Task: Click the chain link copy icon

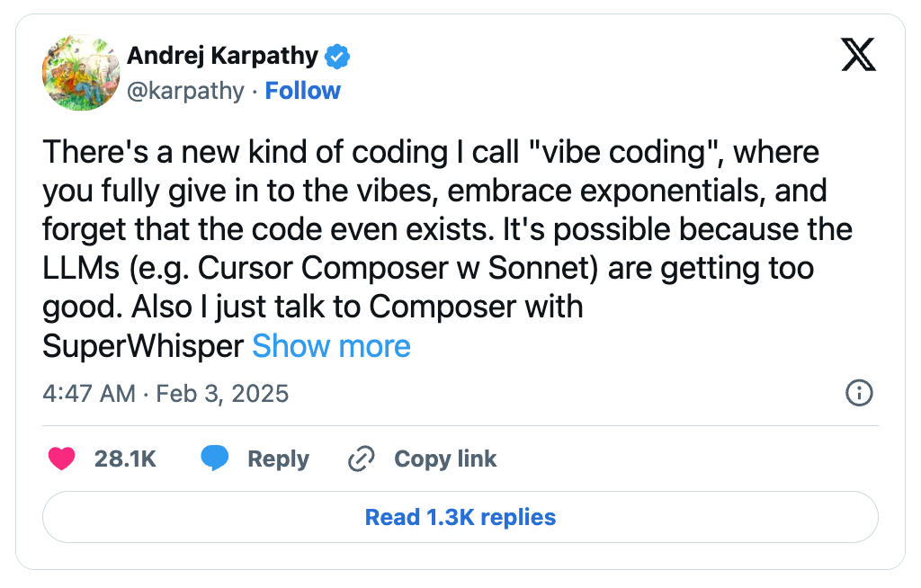Action: click(361, 459)
